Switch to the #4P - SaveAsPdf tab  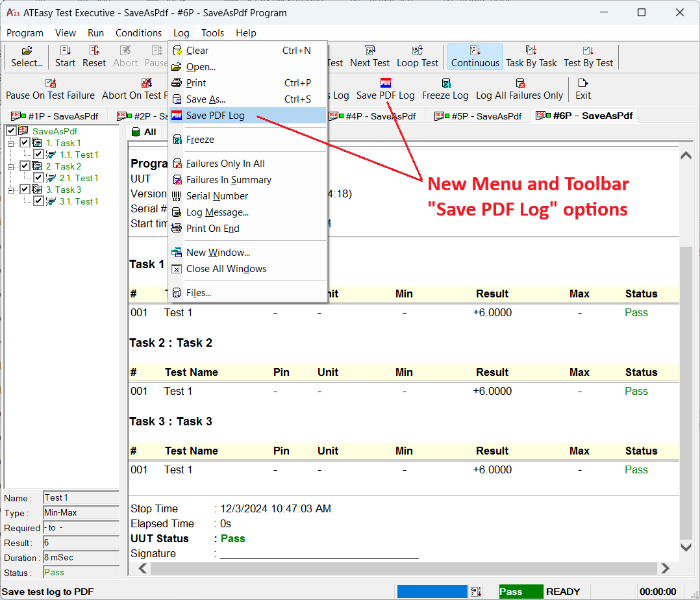tap(372, 116)
